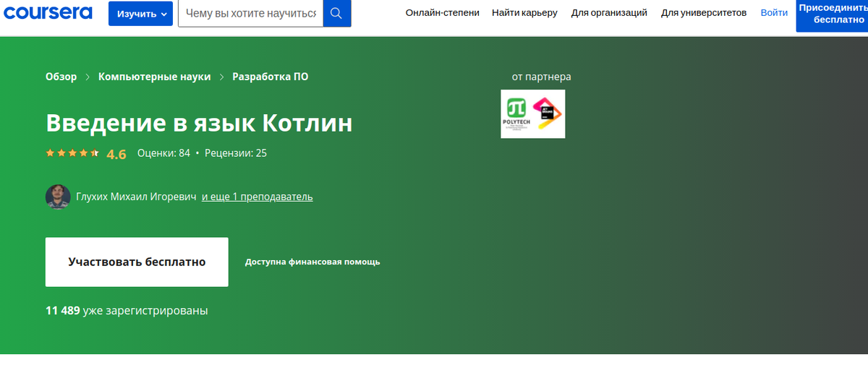The width and height of the screenshot is (868, 365).
Task: Click the Polytech partner logo
Action: point(517,113)
